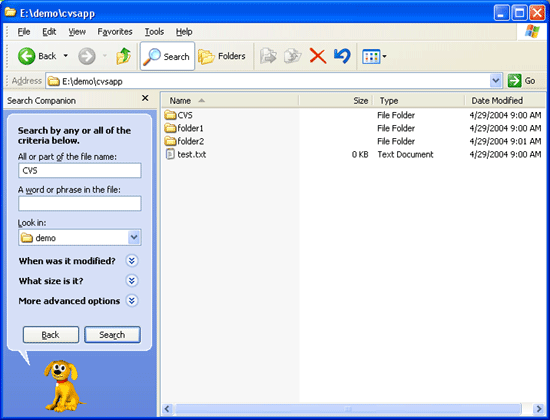This screenshot has height=420, width=550.
Task: Sort by Date Modified column header
Action: tap(505, 101)
